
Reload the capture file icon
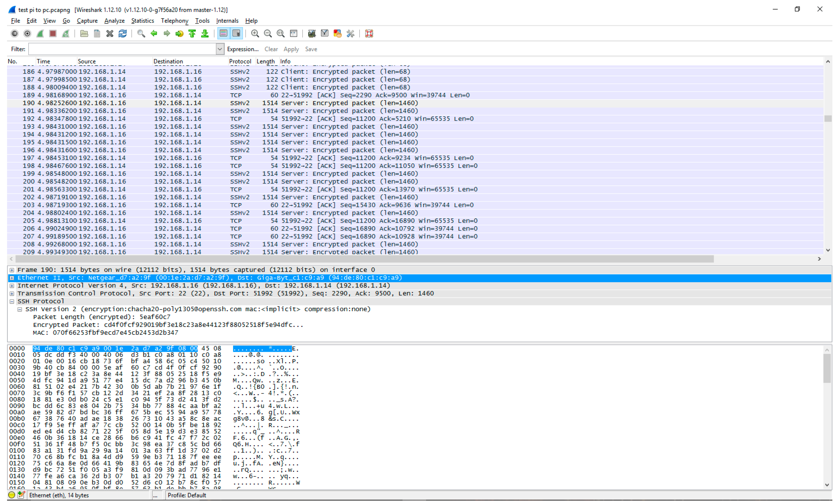[x=122, y=33]
